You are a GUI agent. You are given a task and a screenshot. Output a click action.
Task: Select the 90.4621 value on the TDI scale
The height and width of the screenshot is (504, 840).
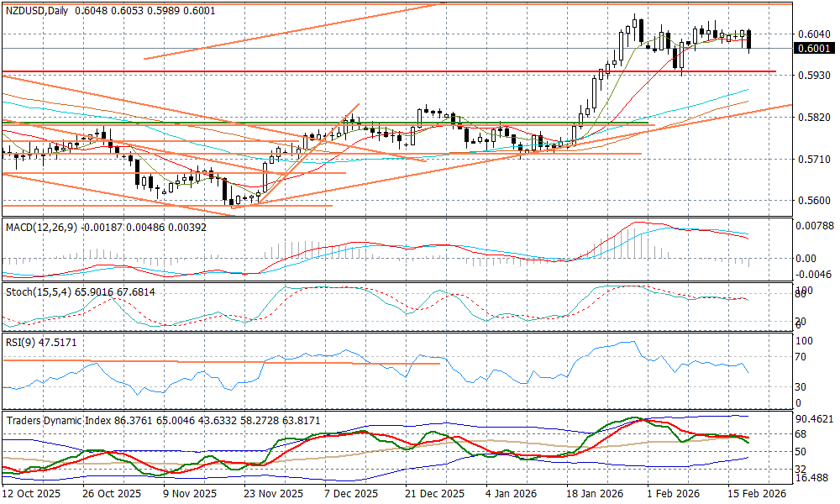pos(813,419)
